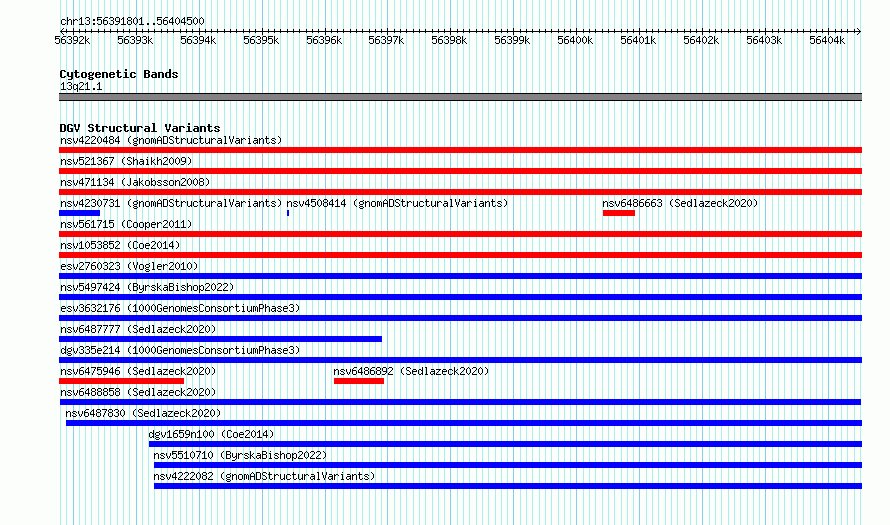This screenshot has width=890, height=525.
Task: Click the nsv6486663 (Sedlazeck2020) label
Action: click(680, 203)
